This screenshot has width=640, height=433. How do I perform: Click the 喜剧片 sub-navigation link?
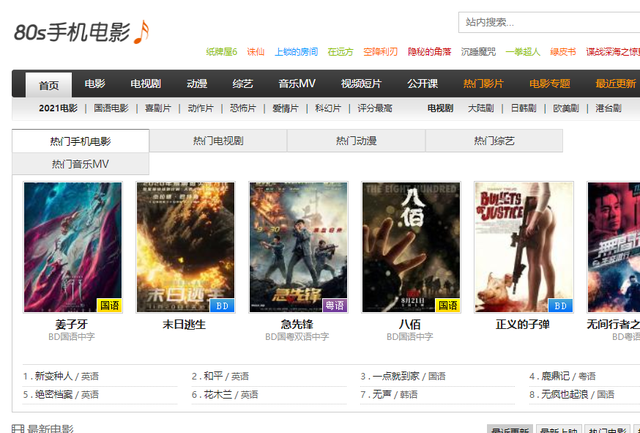pyautogui.click(x=158, y=108)
